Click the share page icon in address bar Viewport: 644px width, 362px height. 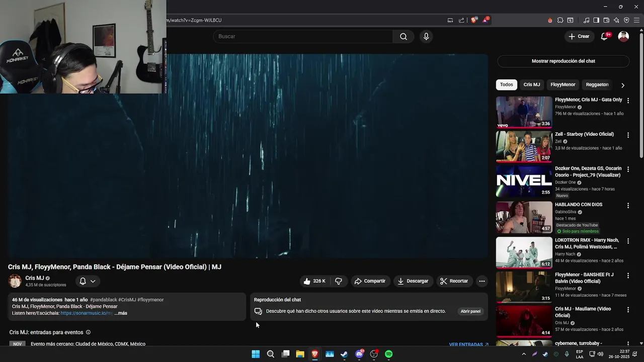tap(461, 20)
